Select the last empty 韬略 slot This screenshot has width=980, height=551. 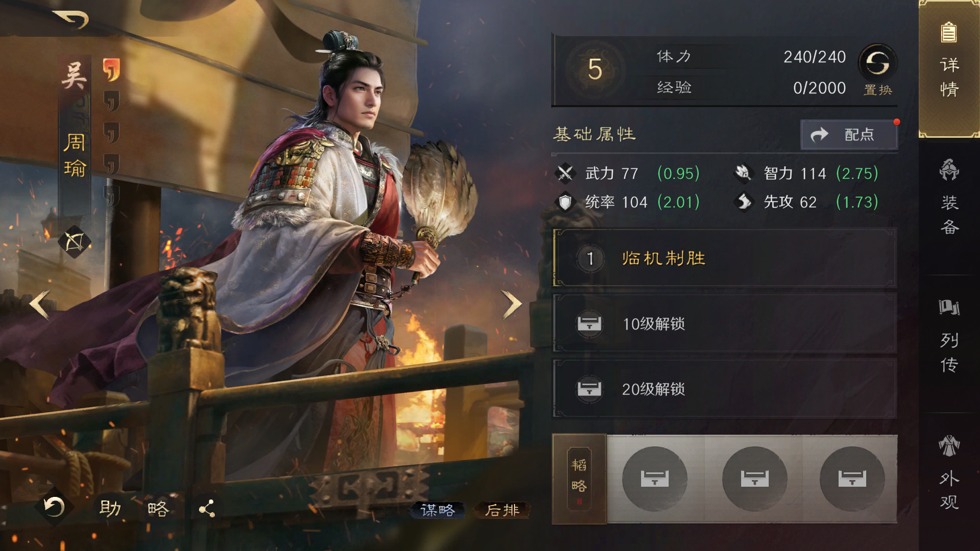[x=852, y=479]
